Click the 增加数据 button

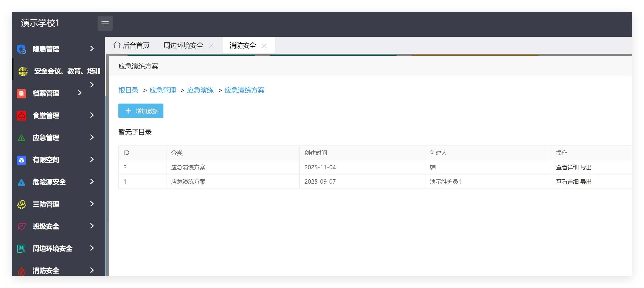(x=141, y=111)
